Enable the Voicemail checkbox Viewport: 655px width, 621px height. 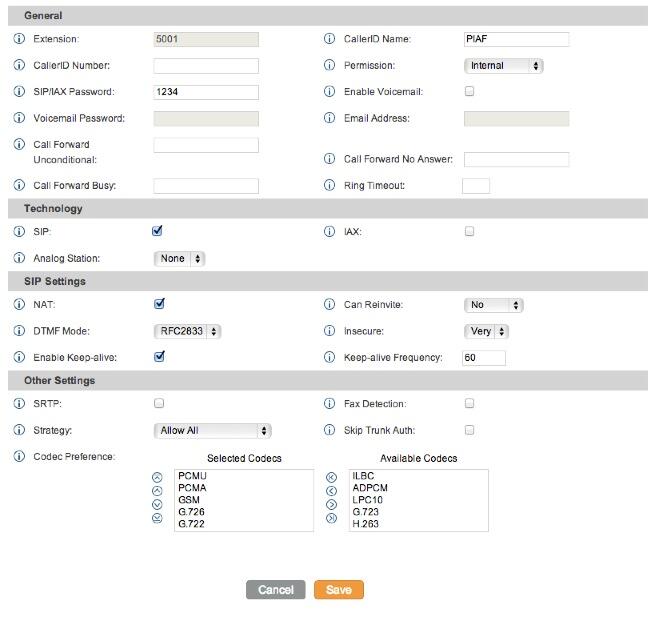470,91
